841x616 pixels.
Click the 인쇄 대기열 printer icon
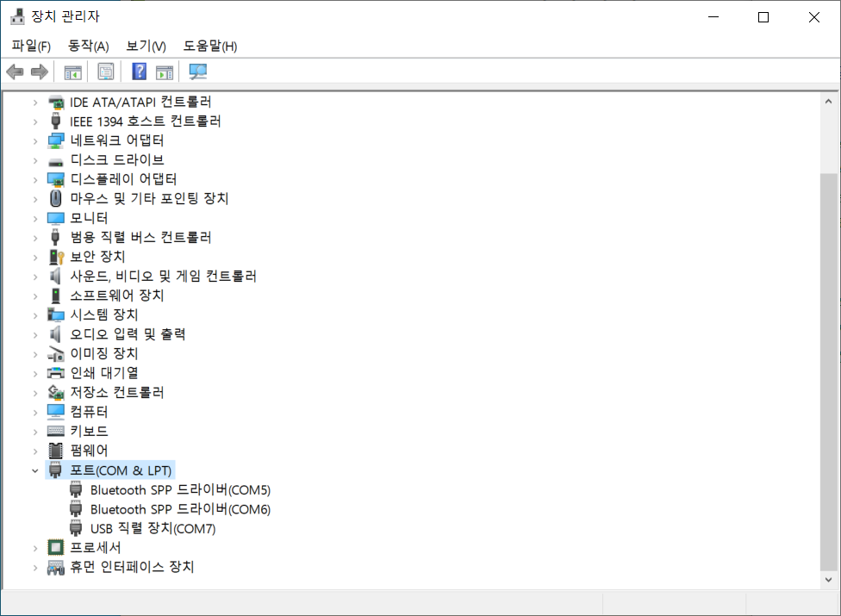point(56,373)
